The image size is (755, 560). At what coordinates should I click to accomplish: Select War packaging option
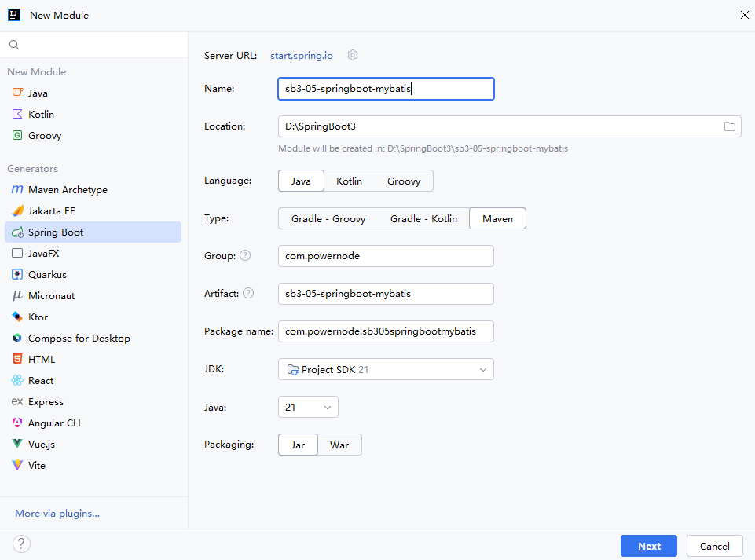[339, 445]
